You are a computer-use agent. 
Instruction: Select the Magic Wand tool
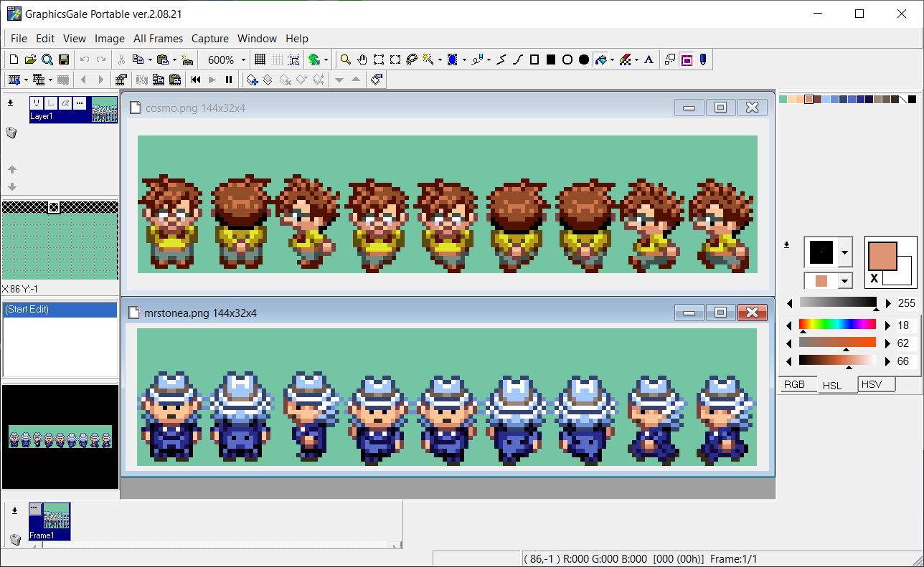point(428,59)
